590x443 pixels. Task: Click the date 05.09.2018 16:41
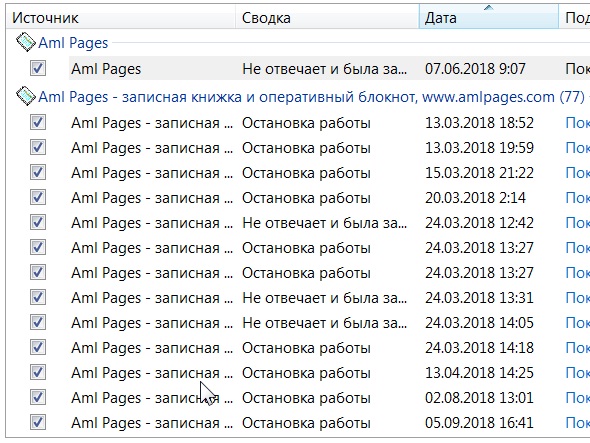[x=479, y=423]
